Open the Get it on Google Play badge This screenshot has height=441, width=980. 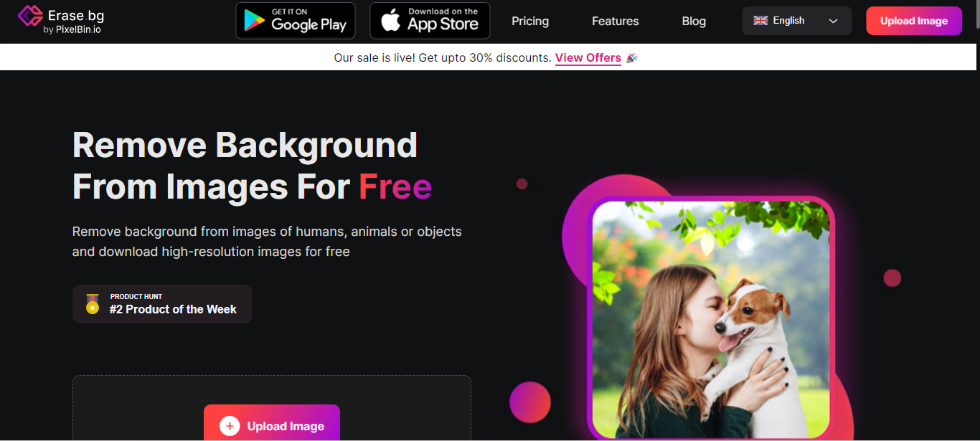click(x=296, y=21)
